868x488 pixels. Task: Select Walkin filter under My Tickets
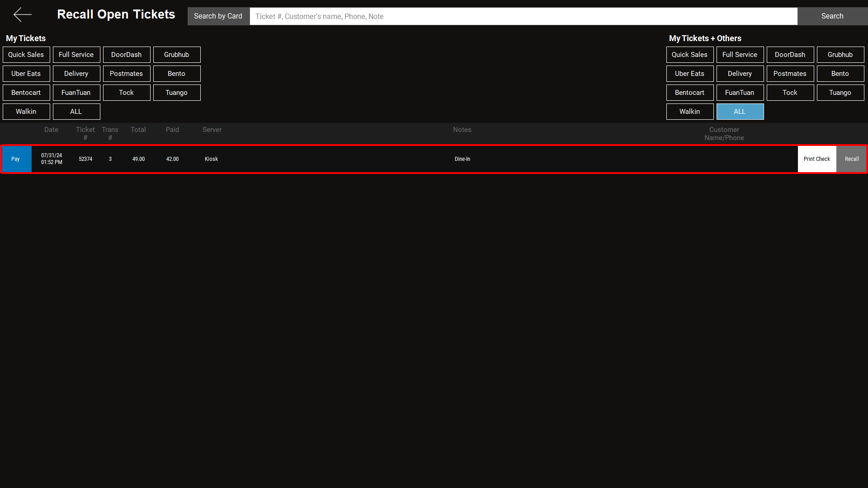point(26,112)
